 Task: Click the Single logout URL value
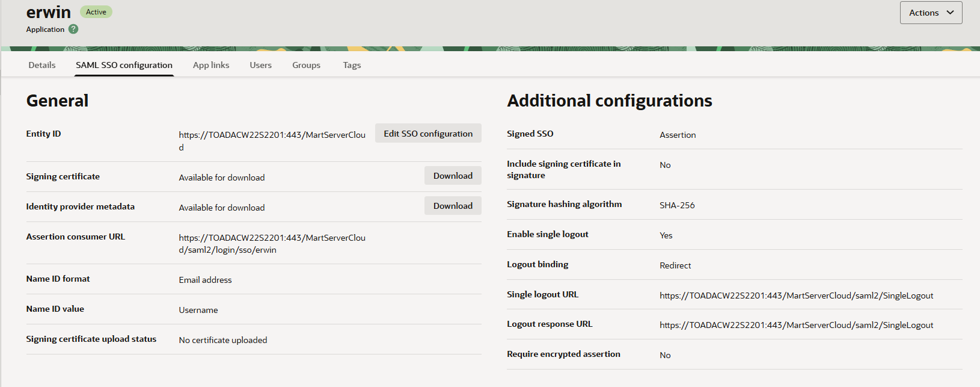coord(796,296)
